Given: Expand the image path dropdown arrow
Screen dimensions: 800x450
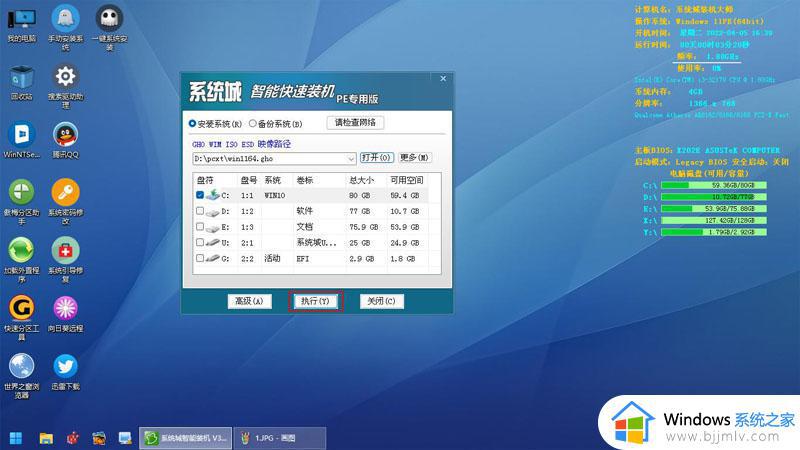Looking at the screenshot, I should coord(351,159).
